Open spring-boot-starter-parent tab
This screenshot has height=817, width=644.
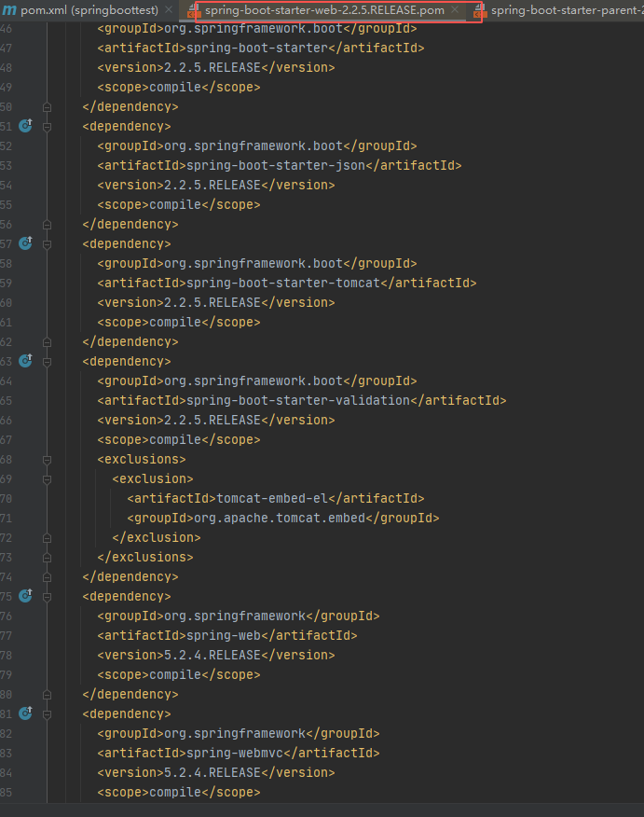coord(567,10)
